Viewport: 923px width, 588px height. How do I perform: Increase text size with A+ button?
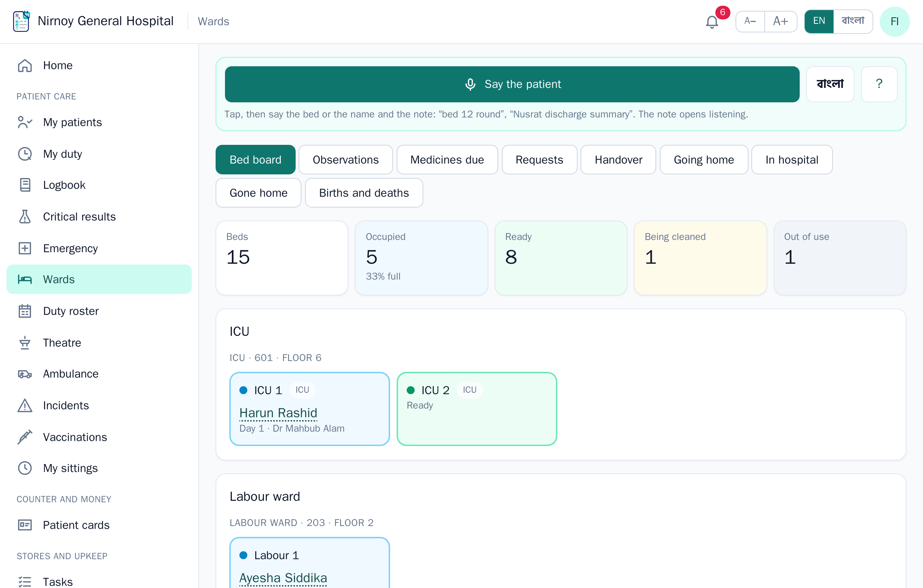tap(781, 21)
